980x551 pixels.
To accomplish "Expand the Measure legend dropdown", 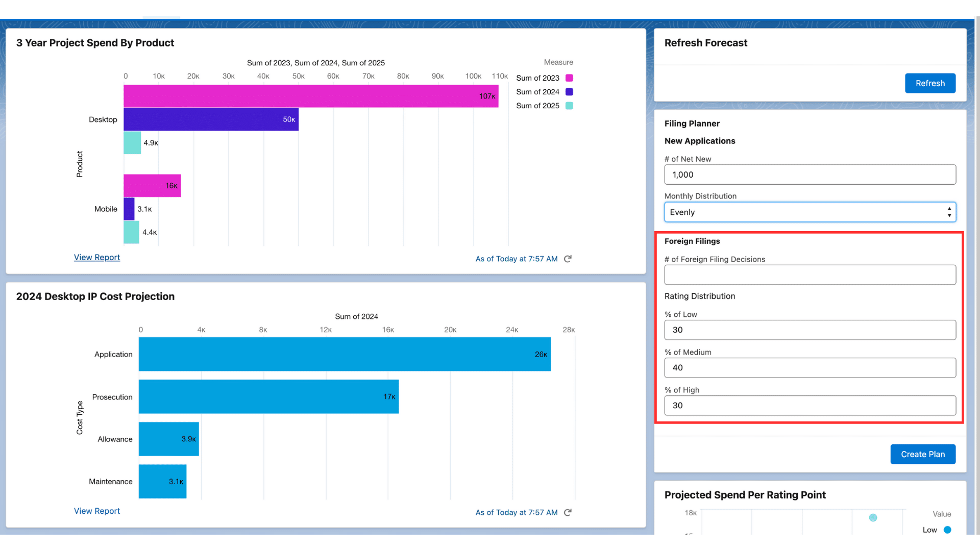I will coord(559,62).
